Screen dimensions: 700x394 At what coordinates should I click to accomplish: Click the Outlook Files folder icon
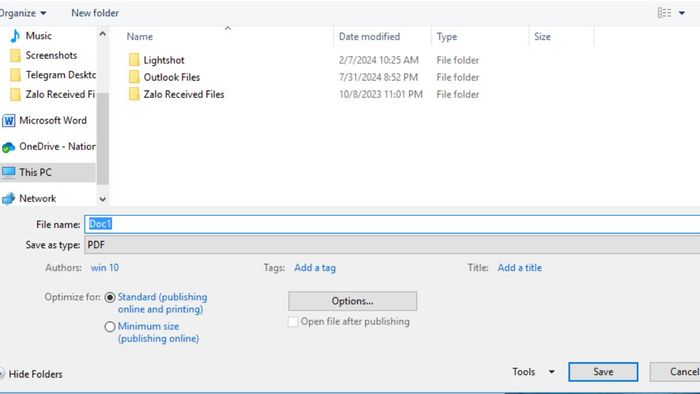pyautogui.click(x=134, y=77)
